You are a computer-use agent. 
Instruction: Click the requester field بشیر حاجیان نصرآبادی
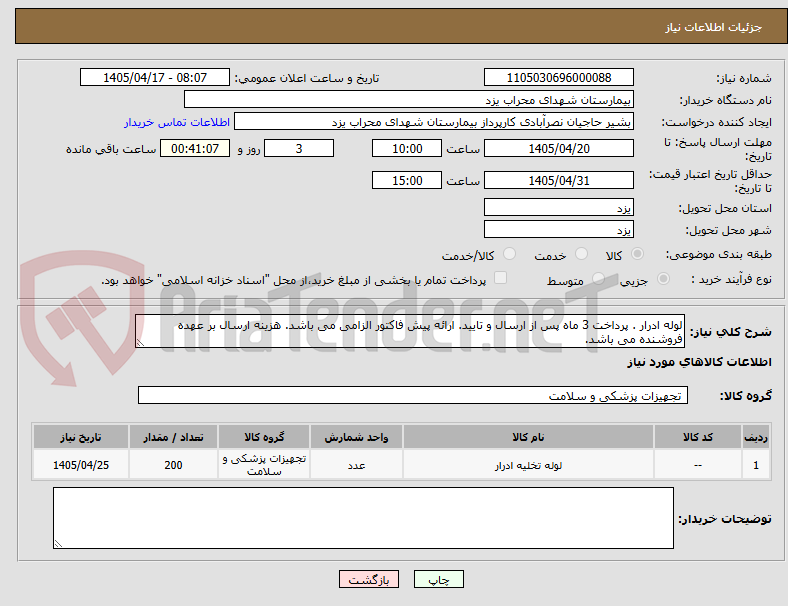[434, 122]
